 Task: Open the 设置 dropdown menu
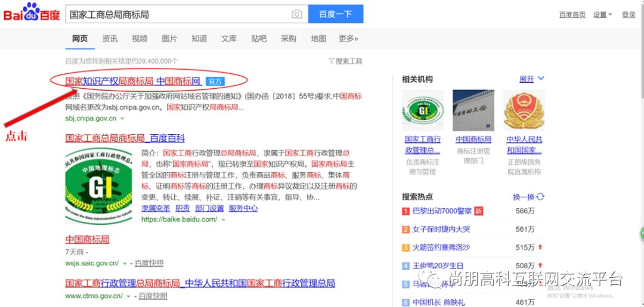602,15
